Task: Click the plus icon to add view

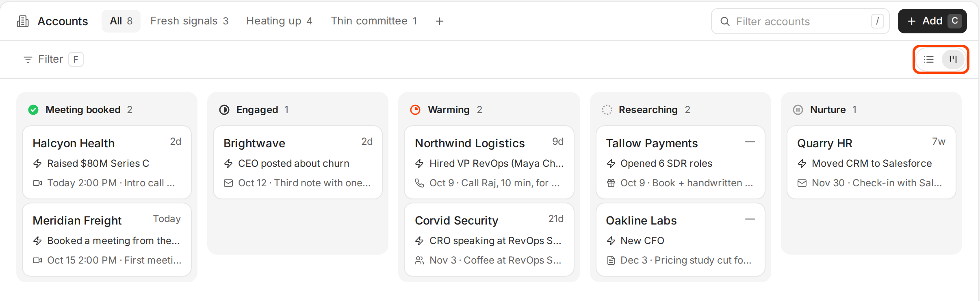Action: point(439,21)
